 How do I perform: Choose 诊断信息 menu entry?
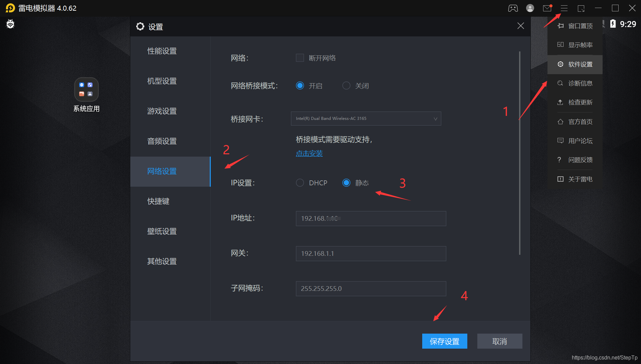[x=575, y=83]
